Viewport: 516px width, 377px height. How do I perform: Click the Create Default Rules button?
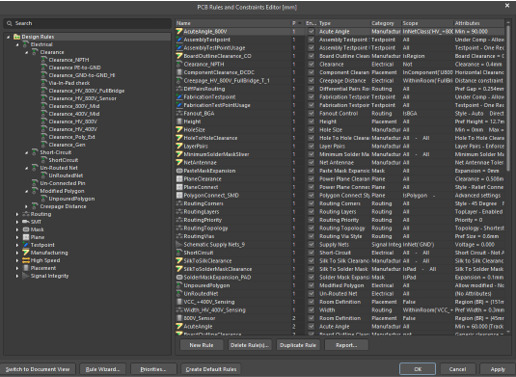(x=211, y=369)
